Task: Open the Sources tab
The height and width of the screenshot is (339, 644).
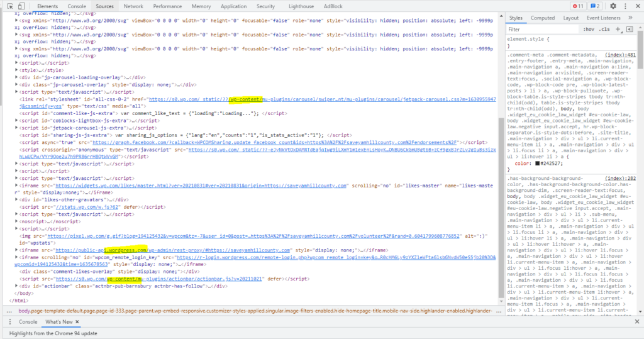Action: (105, 6)
